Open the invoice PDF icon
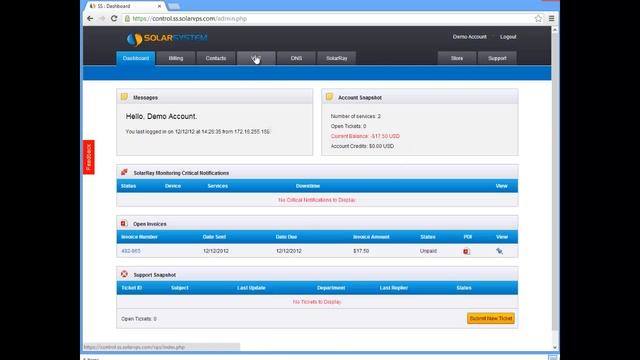 click(467, 251)
